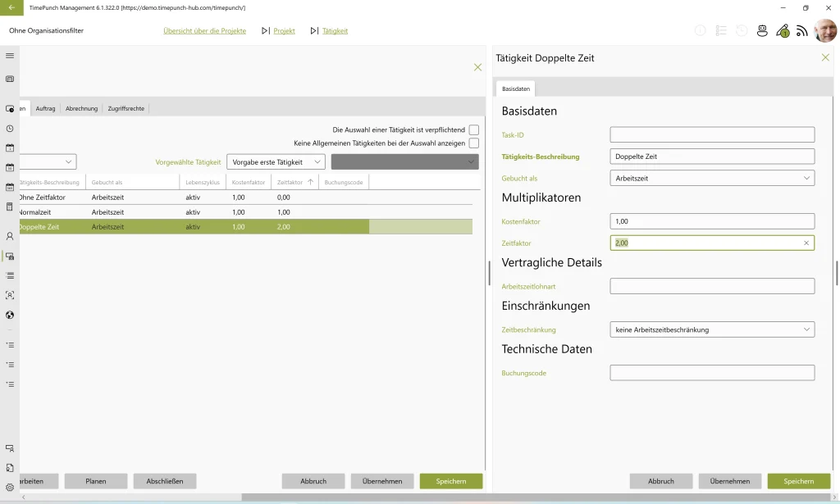Open settings gear at sidebar bottom
Image resolution: width=840 pixels, height=504 pixels.
point(10,488)
